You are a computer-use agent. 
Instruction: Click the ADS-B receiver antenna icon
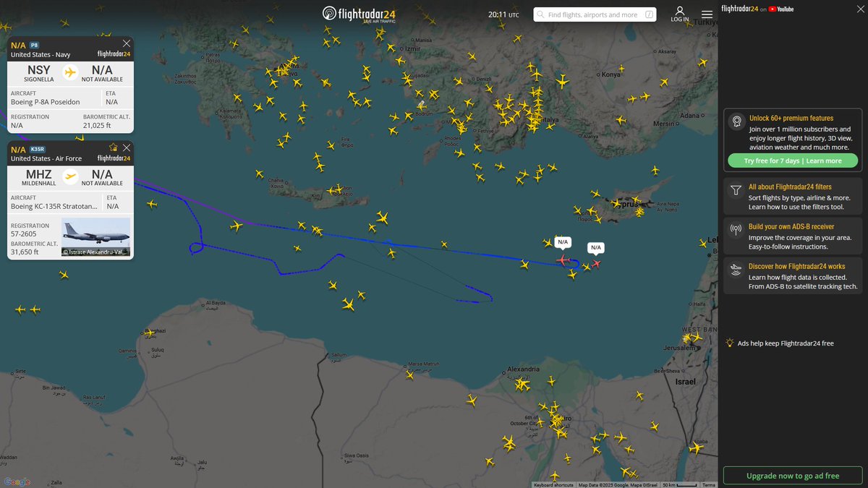736,231
